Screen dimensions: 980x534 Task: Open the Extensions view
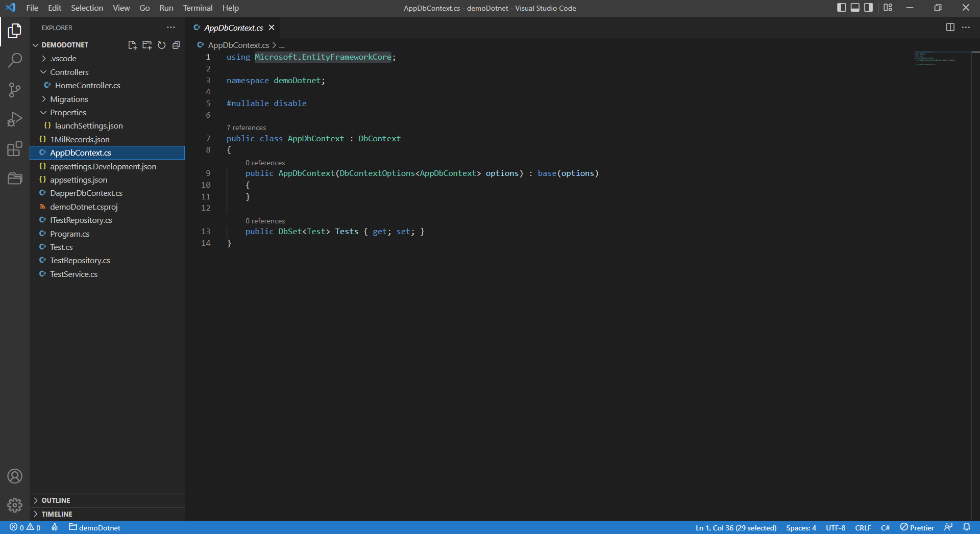15,149
